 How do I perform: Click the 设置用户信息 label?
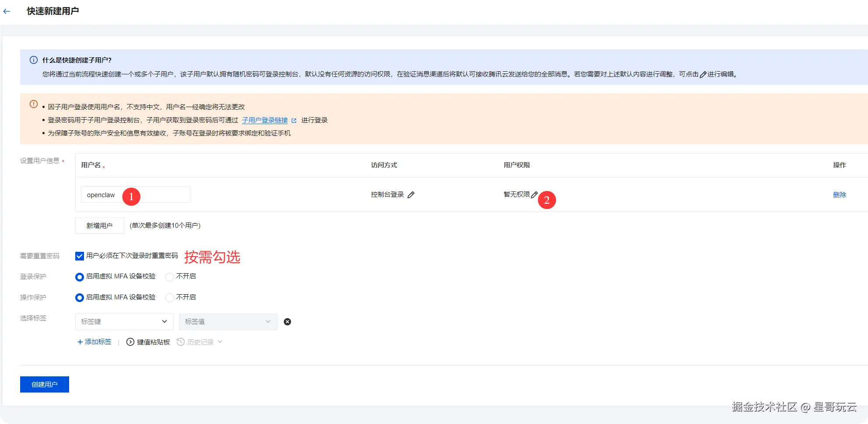pos(40,161)
